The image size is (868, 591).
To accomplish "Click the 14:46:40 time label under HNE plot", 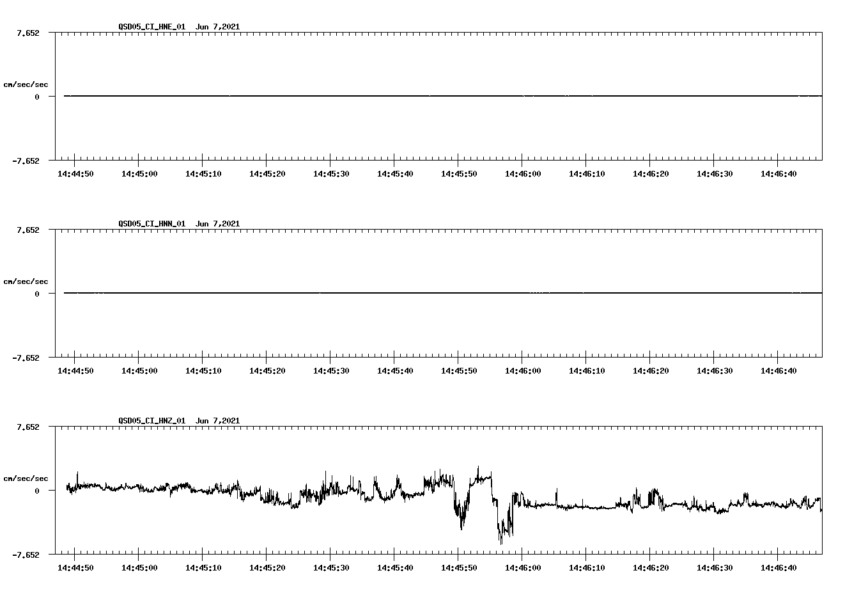I will point(779,174).
